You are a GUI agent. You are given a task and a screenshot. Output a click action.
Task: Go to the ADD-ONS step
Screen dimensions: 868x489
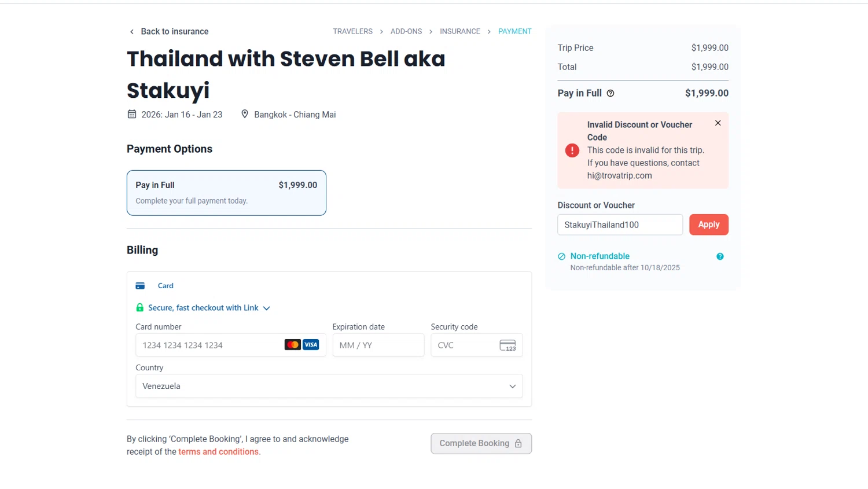point(406,31)
